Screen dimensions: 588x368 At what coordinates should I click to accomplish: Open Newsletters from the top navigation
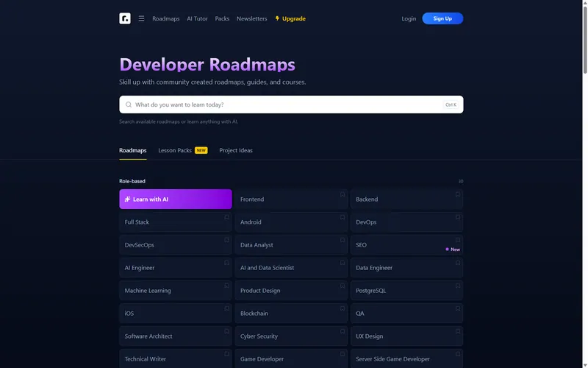coord(251,18)
